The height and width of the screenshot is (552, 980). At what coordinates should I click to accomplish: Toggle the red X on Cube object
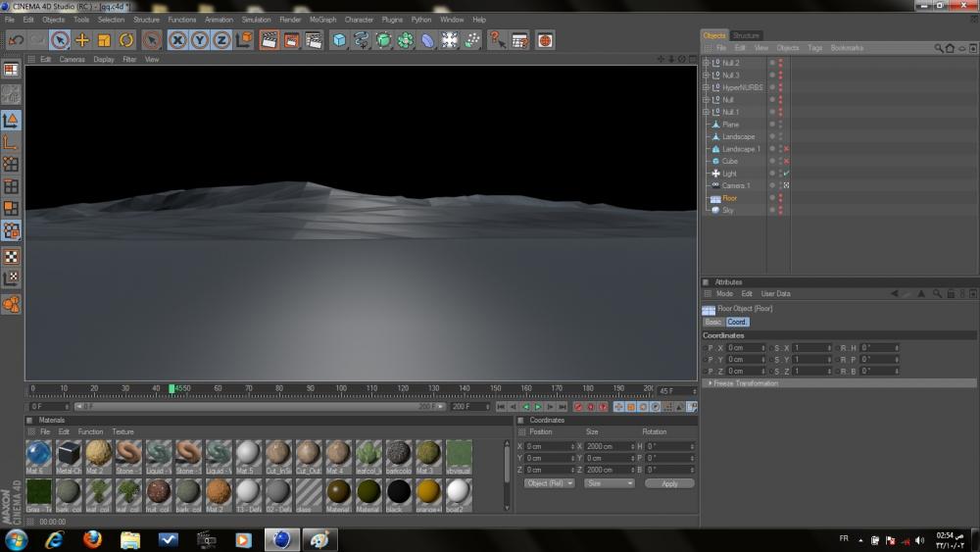click(786, 161)
